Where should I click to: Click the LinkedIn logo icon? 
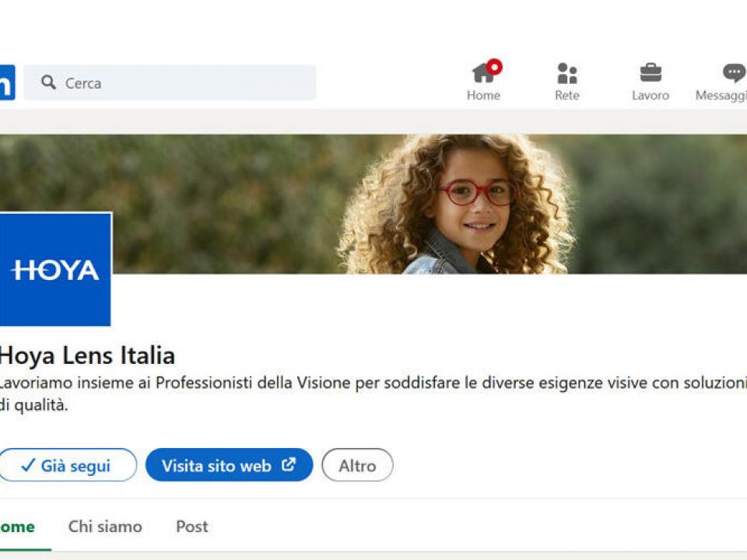[6, 82]
